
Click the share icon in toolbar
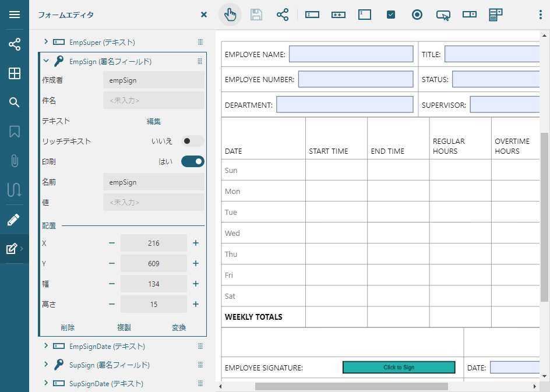click(x=283, y=15)
